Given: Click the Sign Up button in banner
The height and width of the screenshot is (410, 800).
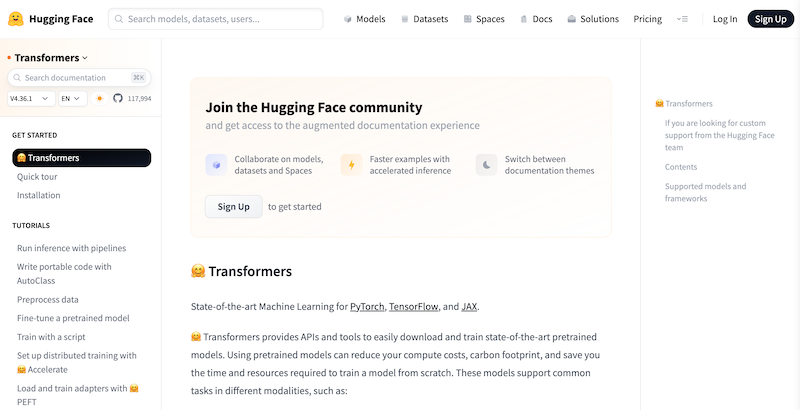Looking at the screenshot, I should 234,207.
